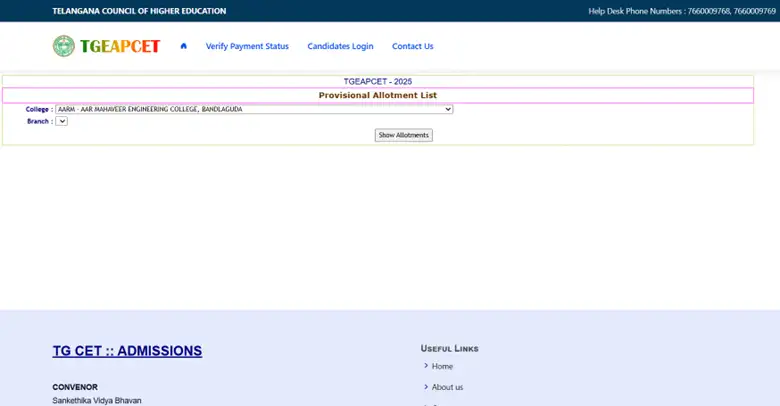Screen dimensions: 780x406
Task: Click the TGEAPCET logo emblem
Action: (x=64, y=46)
